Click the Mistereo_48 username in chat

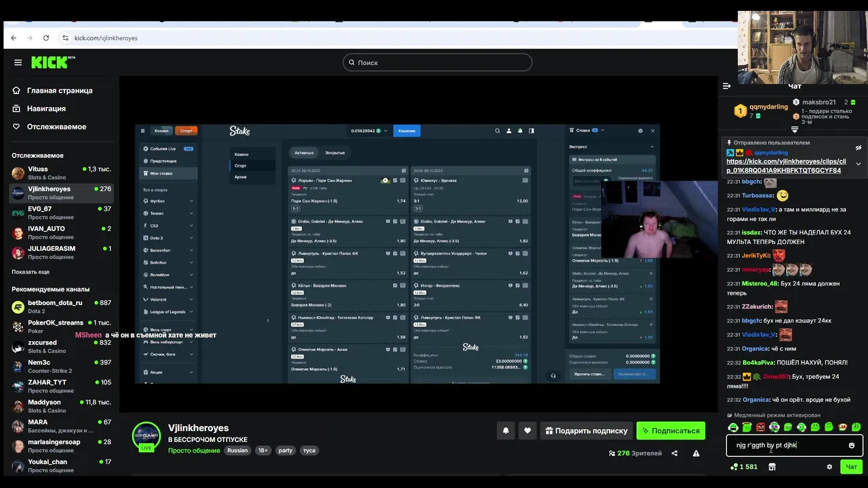click(x=759, y=283)
